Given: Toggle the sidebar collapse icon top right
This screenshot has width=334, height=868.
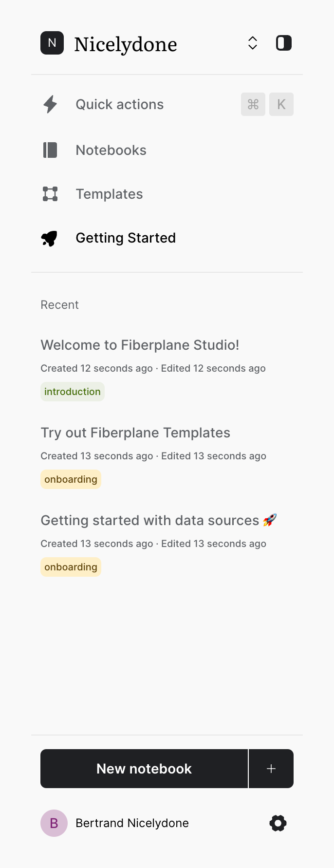Looking at the screenshot, I should click(283, 43).
